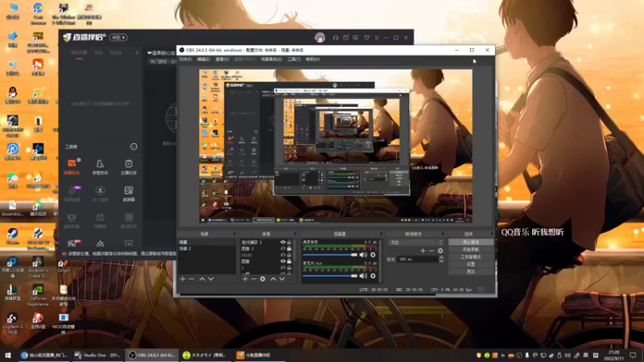Click the download-arrow tool icon in 直播伴侣 toolbox
This screenshot has height=362, width=644.
point(100,191)
